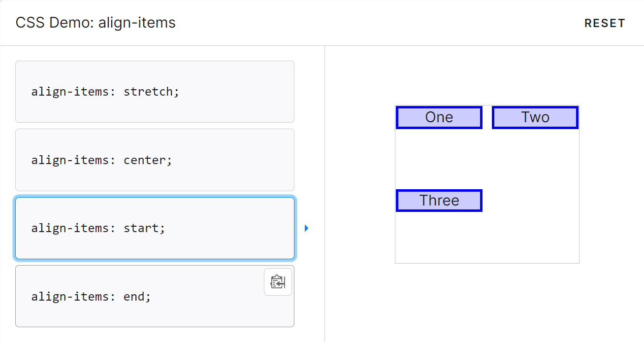Place cursor on the stretch value text
Screen dimensions: 644x342
pyautogui.click(x=152, y=92)
